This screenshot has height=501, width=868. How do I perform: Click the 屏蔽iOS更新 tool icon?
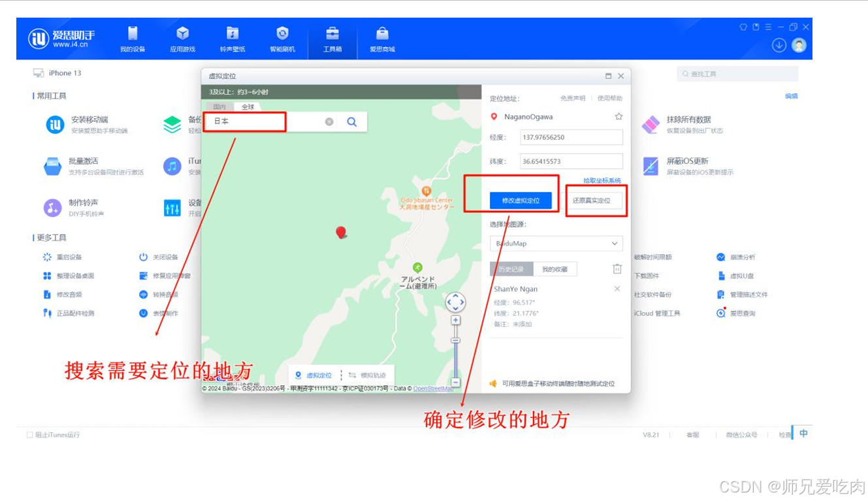(651, 166)
